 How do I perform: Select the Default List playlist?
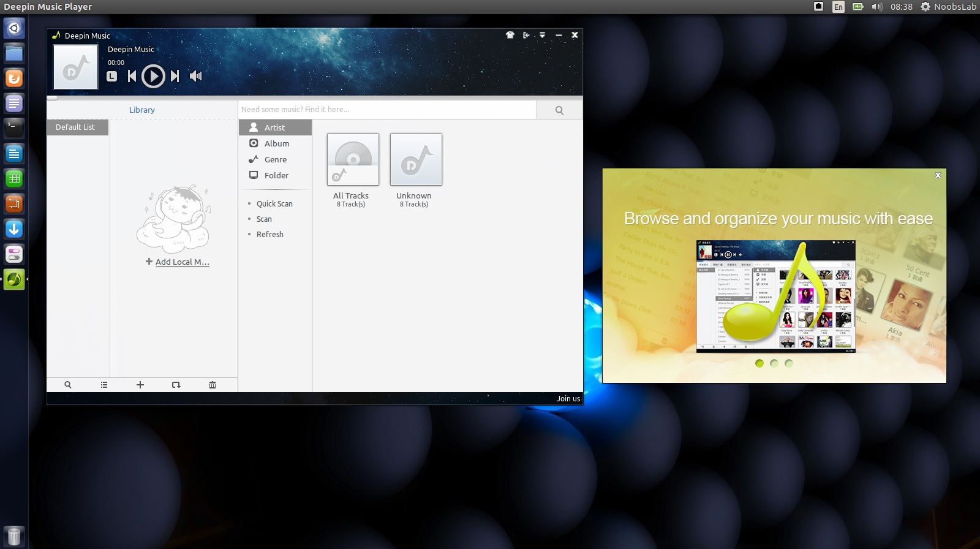(78, 127)
